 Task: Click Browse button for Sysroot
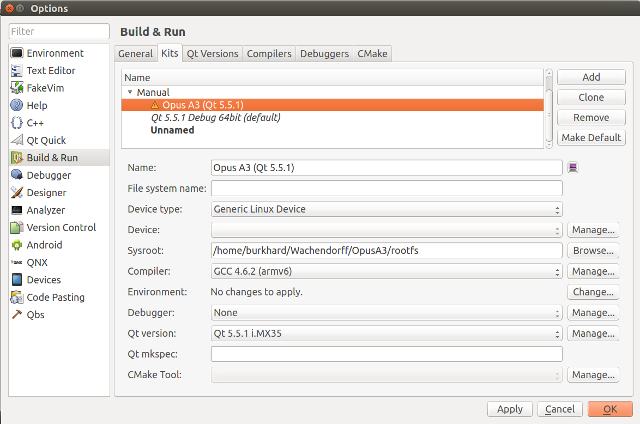(593, 251)
